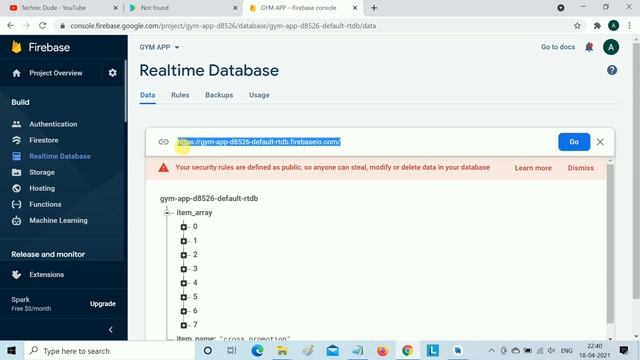Viewport: 640px width, 360px height.
Task: Collapse the sidebar with the chevron arrow
Action: point(111,330)
